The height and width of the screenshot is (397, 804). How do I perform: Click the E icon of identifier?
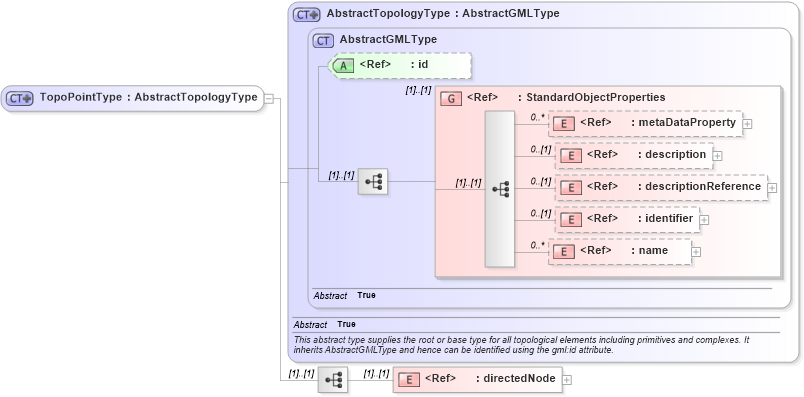(x=571, y=219)
